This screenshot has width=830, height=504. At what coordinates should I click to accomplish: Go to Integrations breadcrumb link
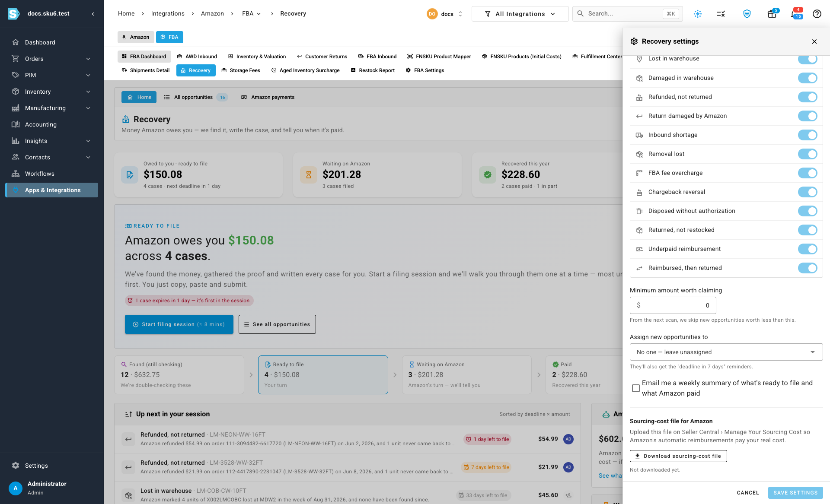tap(168, 14)
